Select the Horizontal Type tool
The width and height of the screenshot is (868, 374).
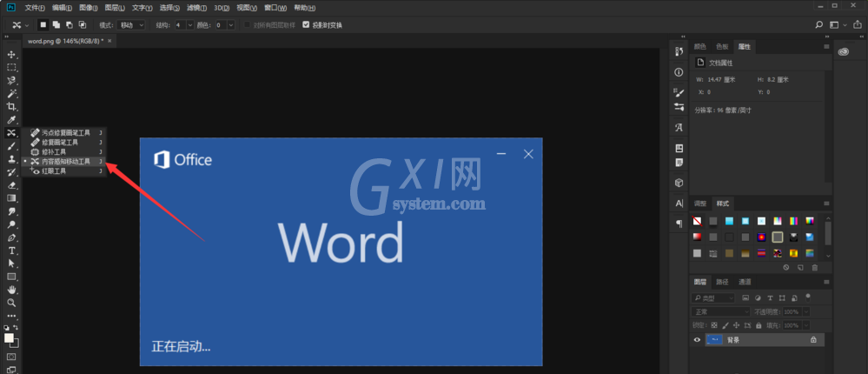11,250
